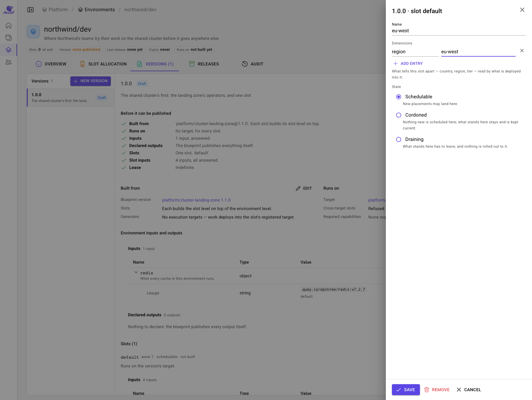Screen dimensions: 532x400
Task: Switch to the Overview tab
Action: [x=51, y=64]
